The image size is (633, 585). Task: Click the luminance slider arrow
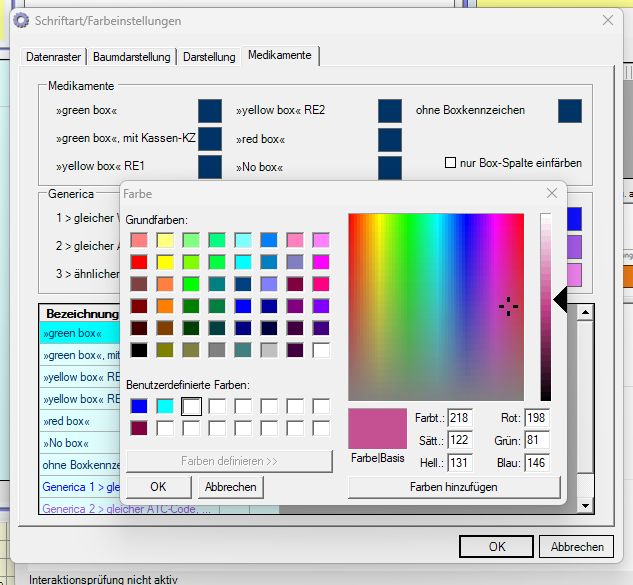(560, 298)
